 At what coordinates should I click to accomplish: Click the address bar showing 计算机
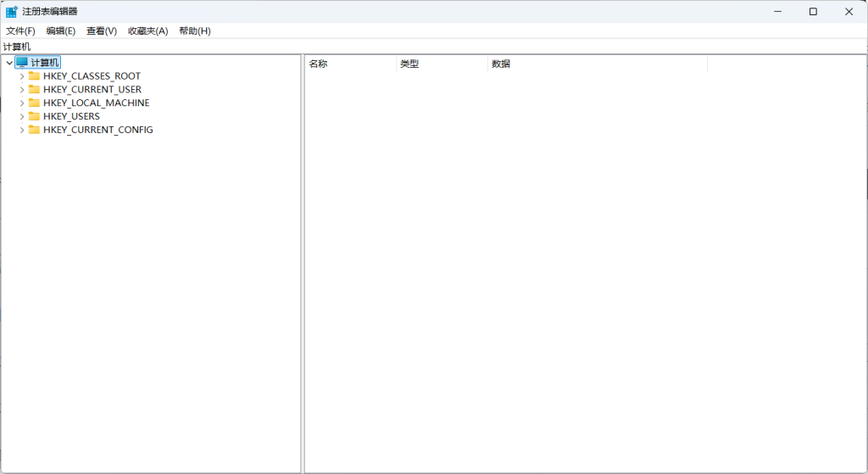point(424,47)
